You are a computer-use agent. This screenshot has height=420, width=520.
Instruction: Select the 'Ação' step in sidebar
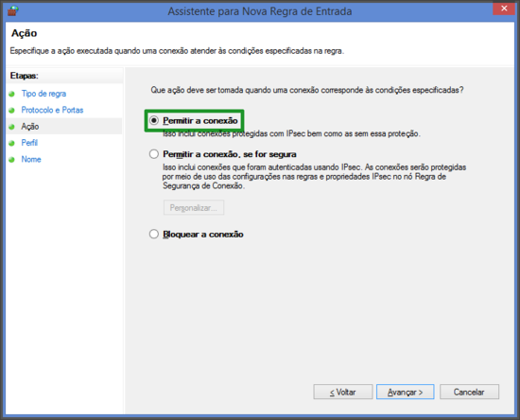(x=30, y=127)
